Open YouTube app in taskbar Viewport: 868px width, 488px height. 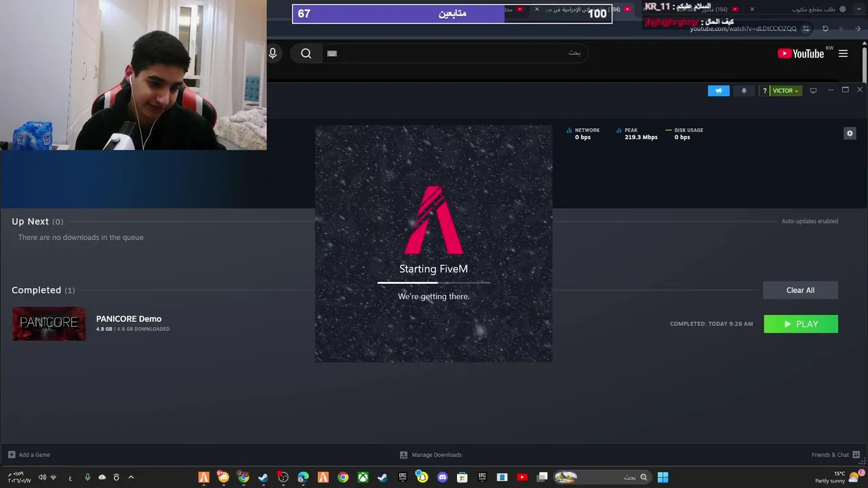tap(522, 477)
